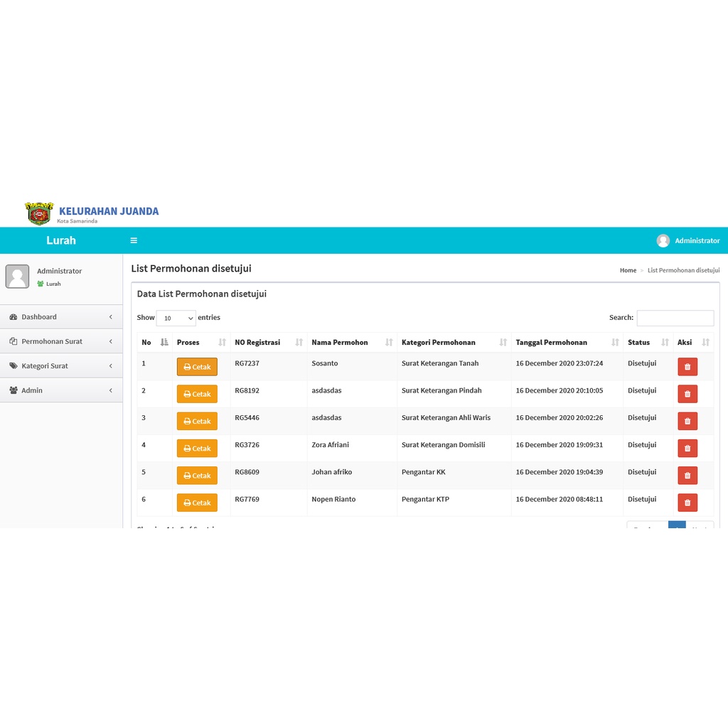Image resolution: width=728 pixels, height=728 pixels.
Task: Click the Permohonan Surat document icon
Action: point(14,341)
